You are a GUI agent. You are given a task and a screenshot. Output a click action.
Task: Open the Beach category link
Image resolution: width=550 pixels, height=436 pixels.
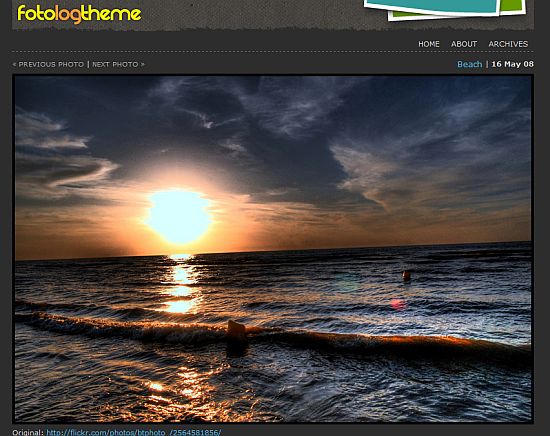(x=469, y=64)
